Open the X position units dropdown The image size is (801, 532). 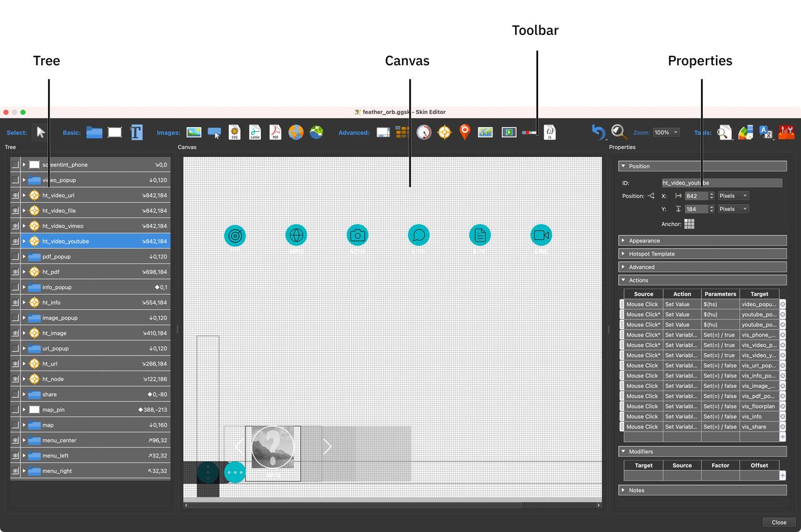[x=732, y=195]
